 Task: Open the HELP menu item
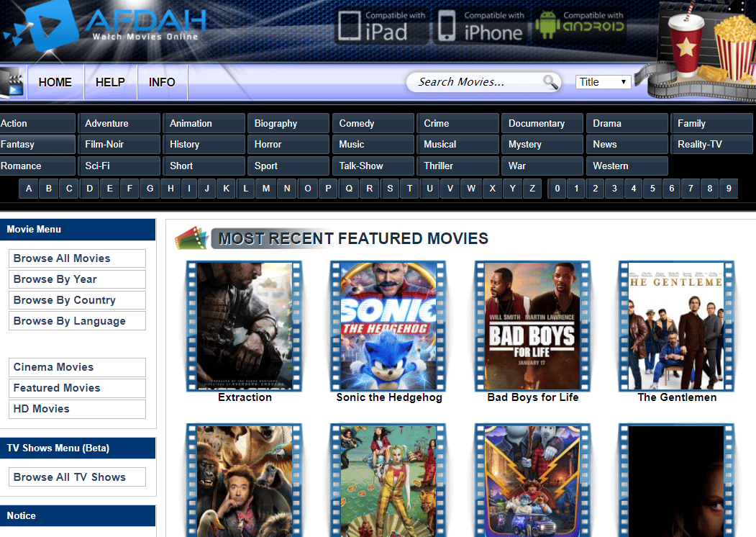tap(110, 83)
